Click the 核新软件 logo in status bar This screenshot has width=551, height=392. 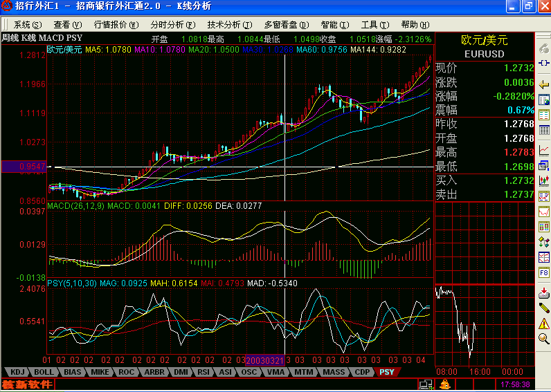pyautogui.click(x=28, y=384)
